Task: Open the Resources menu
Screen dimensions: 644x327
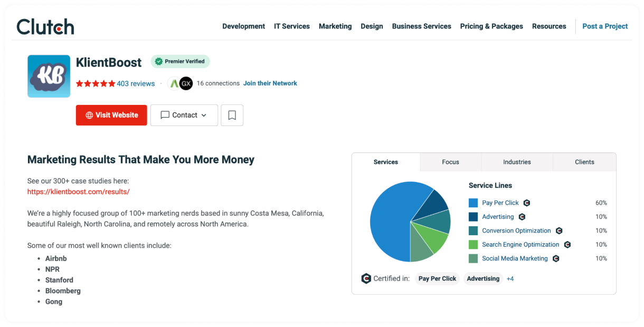Action: click(x=549, y=26)
